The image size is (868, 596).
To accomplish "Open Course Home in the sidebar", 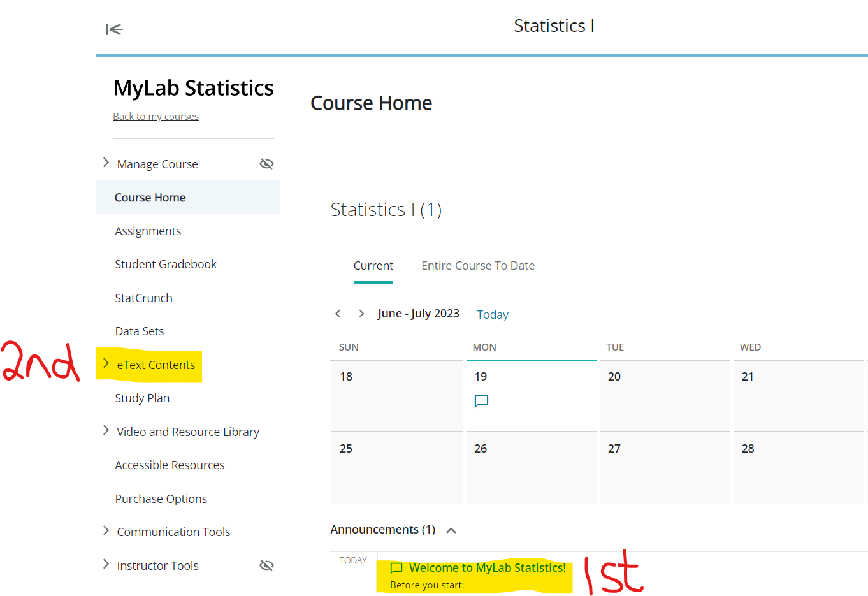I will pyautogui.click(x=188, y=198).
